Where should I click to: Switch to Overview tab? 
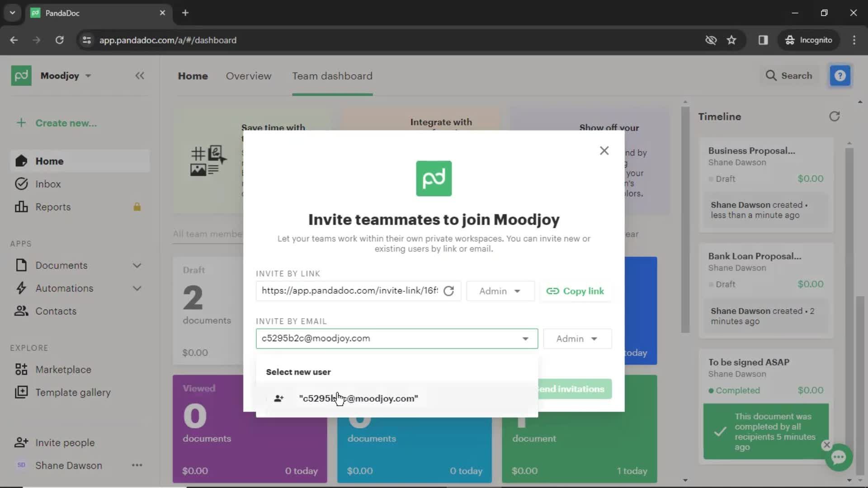[249, 75]
